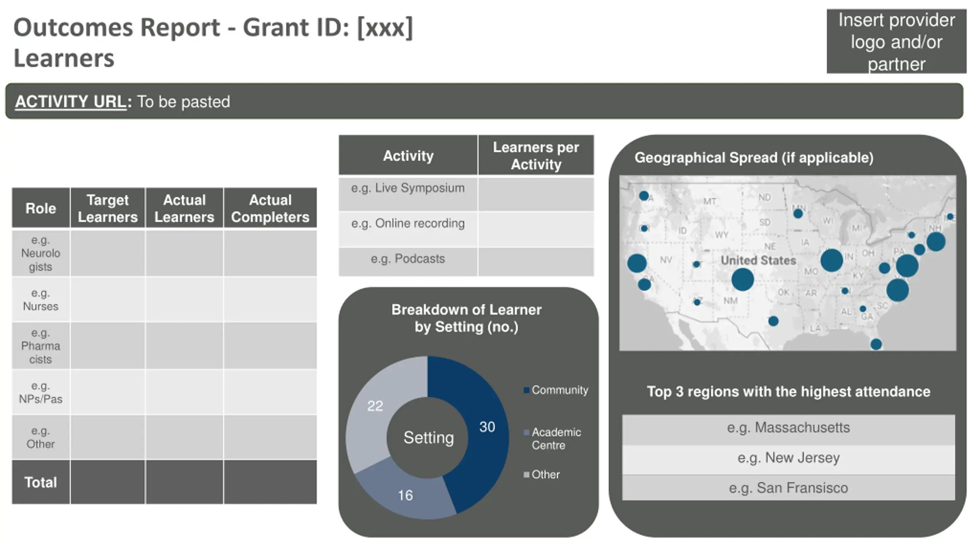Click the Community legend color square
The height and width of the screenshot is (551, 980).
(526, 390)
